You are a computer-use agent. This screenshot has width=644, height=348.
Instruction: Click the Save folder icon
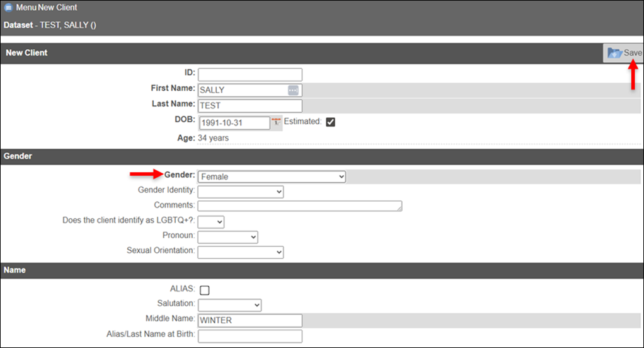[x=614, y=54]
